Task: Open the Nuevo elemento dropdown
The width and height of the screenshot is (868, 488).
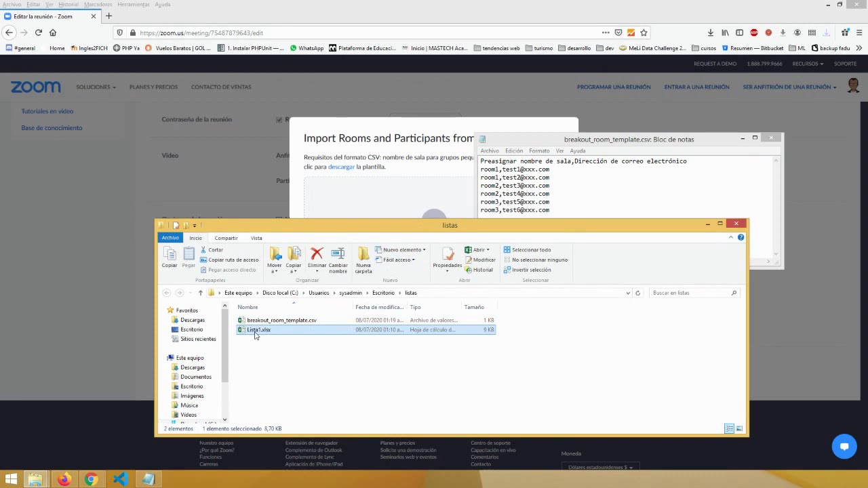Action: coord(400,249)
